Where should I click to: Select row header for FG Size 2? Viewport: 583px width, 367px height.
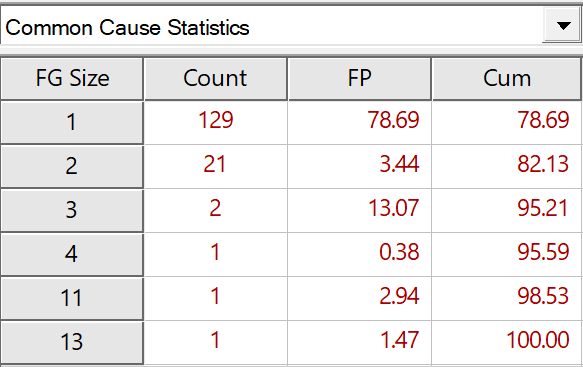point(72,166)
